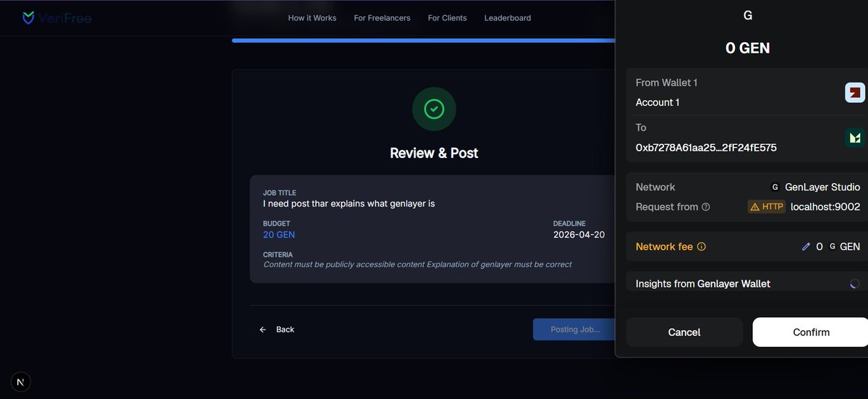Click Insights from Genlayer Wallet
The width and height of the screenshot is (868, 399).
(x=703, y=284)
